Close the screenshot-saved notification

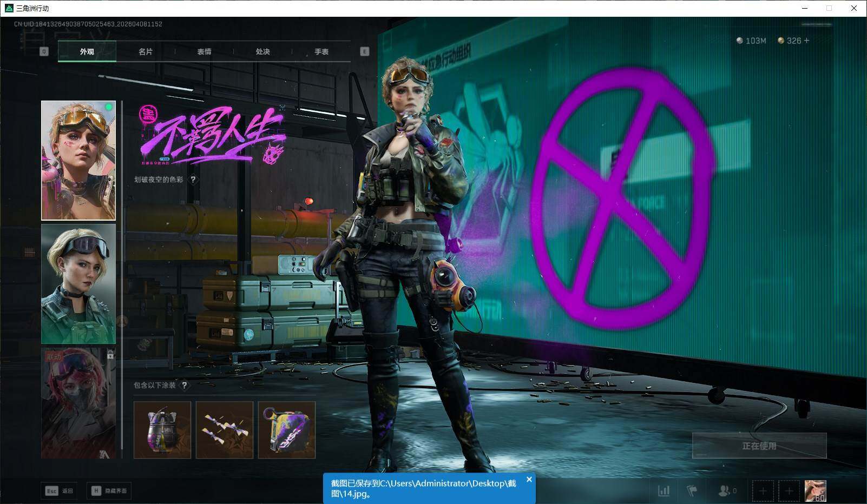pos(529,479)
